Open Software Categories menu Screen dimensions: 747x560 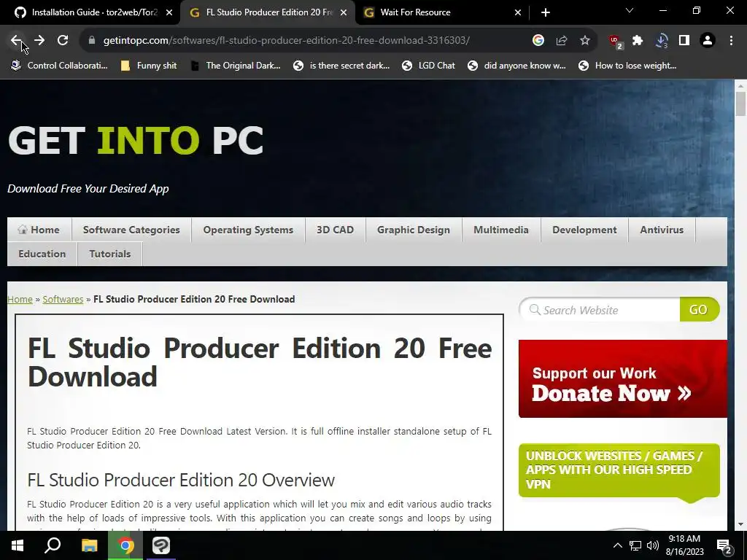click(x=131, y=230)
